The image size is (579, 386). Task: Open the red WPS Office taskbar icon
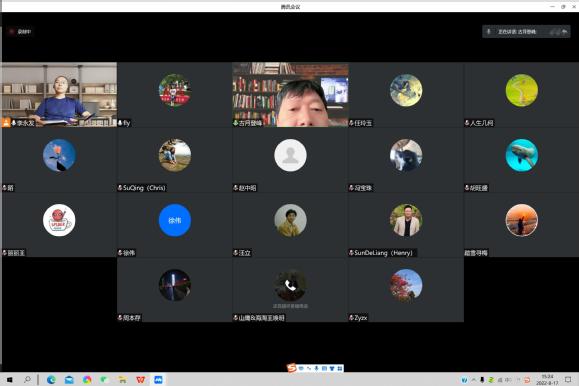click(x=140, y=379)
